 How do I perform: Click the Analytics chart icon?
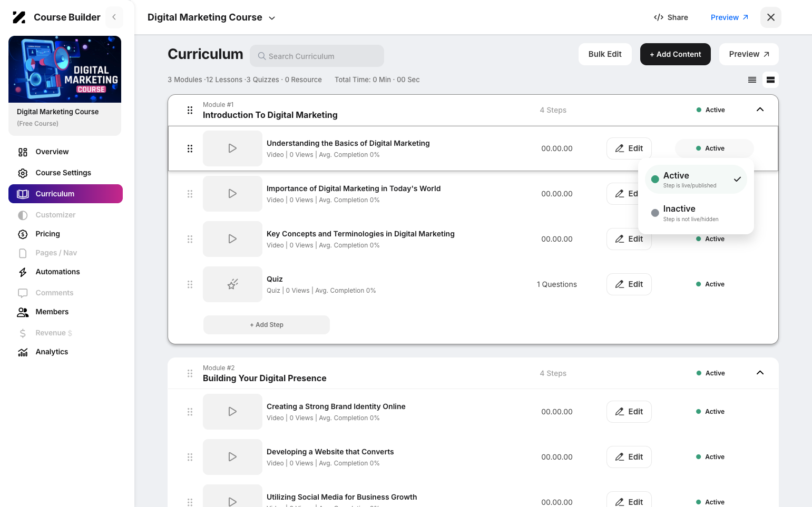pos(23,352)
